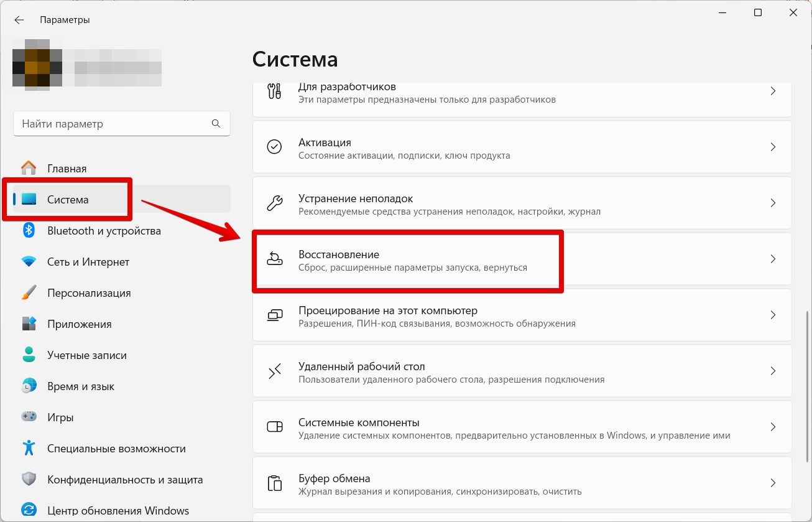Click the Учетные записи person icon
The image size is (812, 522).
(29, 355)
